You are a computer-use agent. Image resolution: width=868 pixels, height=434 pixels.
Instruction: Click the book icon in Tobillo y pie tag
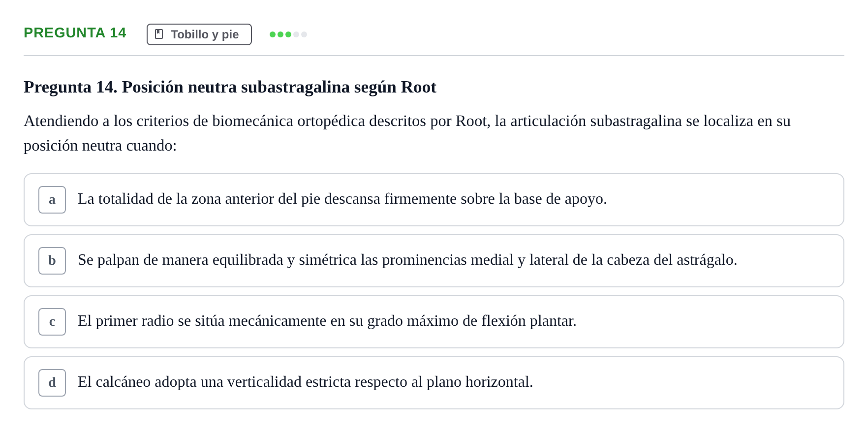pos(159,34)
